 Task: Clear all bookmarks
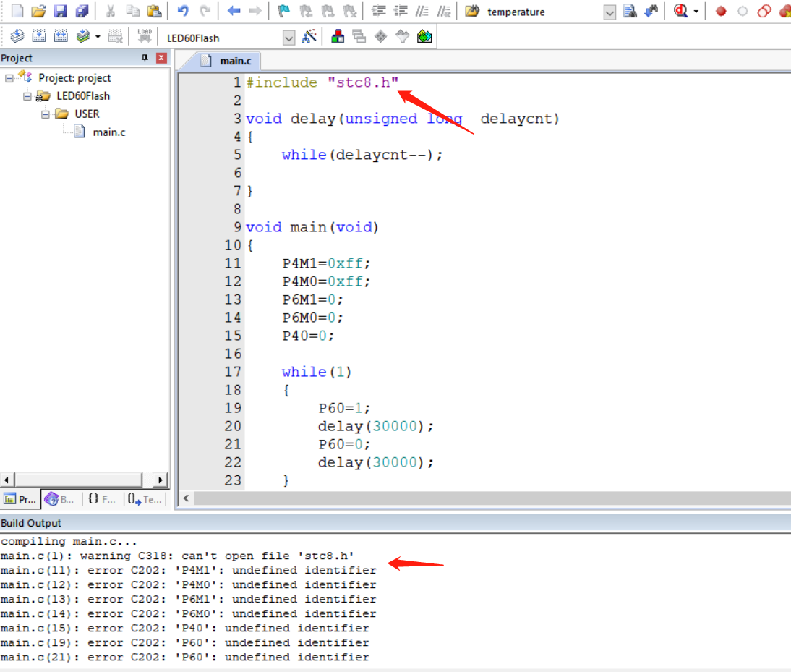[349, 11]
